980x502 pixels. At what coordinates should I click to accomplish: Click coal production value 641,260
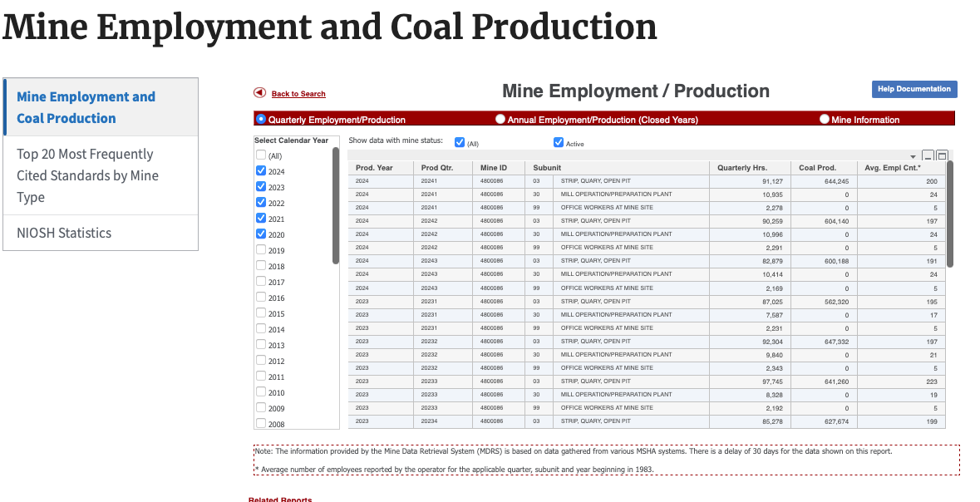[836, 381]
